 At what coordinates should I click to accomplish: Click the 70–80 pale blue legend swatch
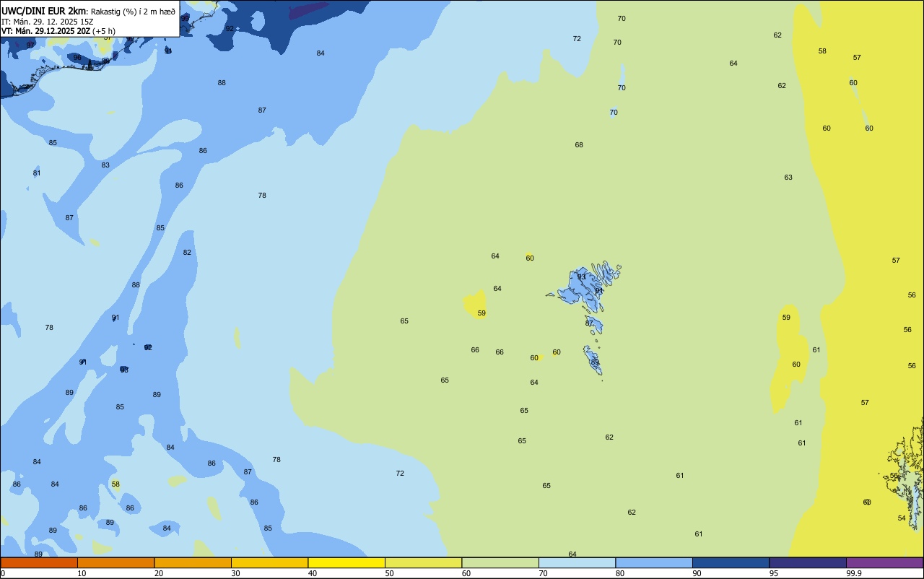tap(577, 562)
